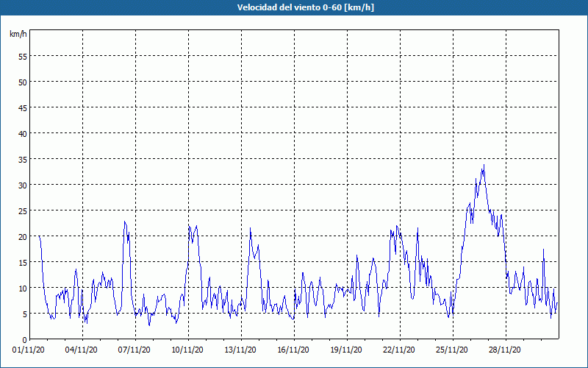Click the 10 y-axis label
The height and width of the screenshot is (368, 588).
23,289
